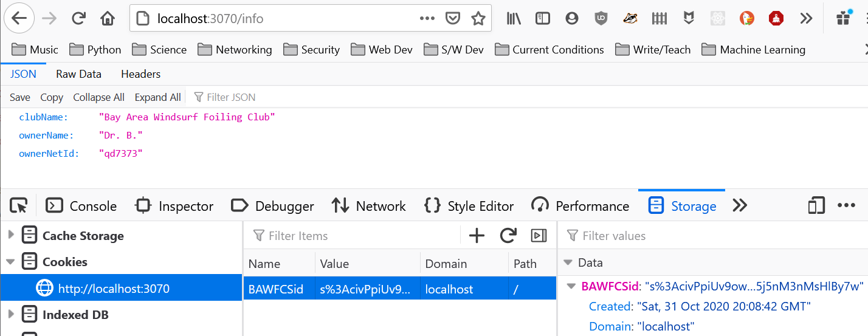Expand the Cache Storage tree node
This screenshot has height=336, width=868.
click(x=11, y=236)
